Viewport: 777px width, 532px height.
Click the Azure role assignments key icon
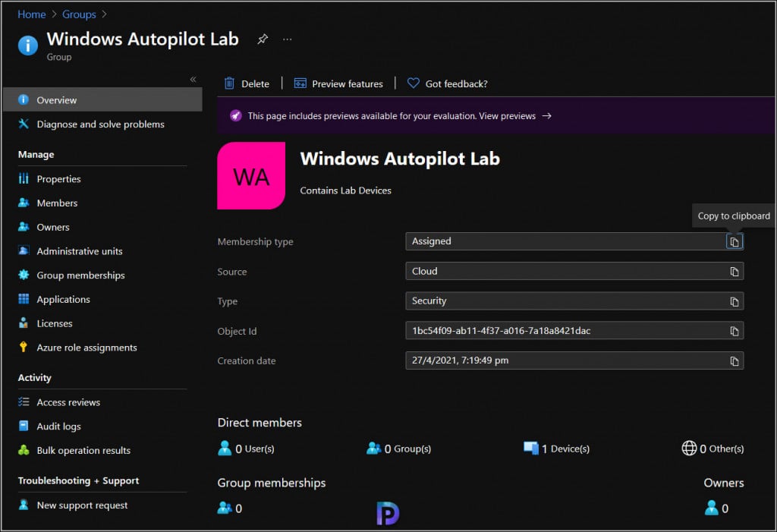[24, 347]
